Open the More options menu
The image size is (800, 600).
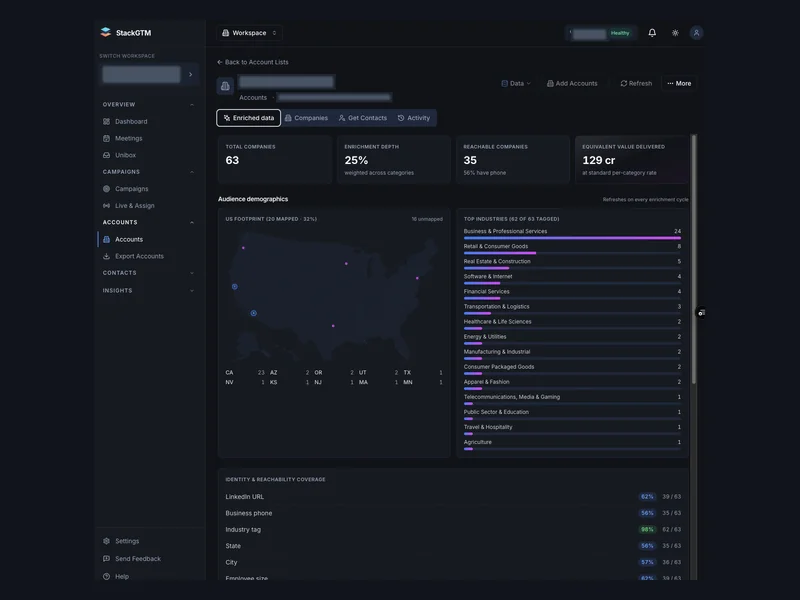click(679, 83)
